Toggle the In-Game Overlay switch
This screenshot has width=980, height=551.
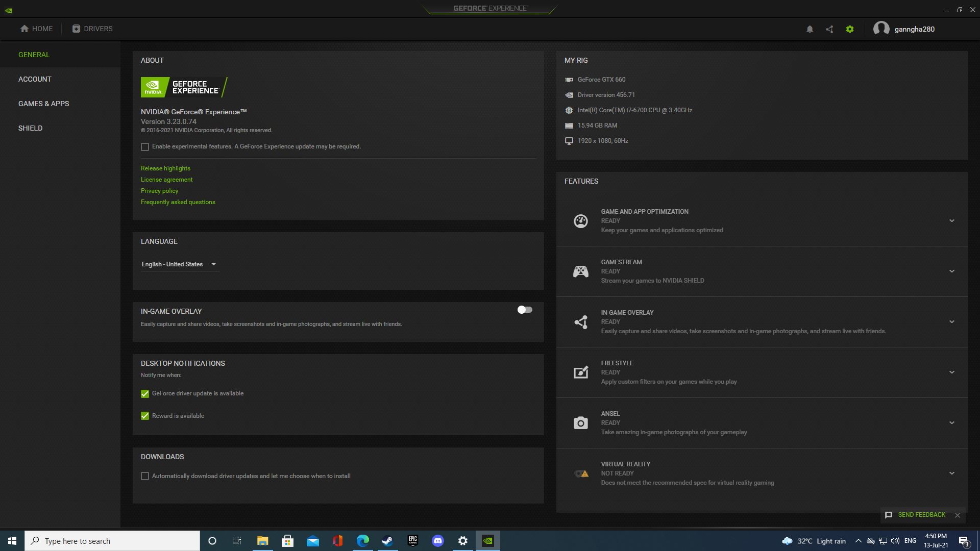(524, 310)
